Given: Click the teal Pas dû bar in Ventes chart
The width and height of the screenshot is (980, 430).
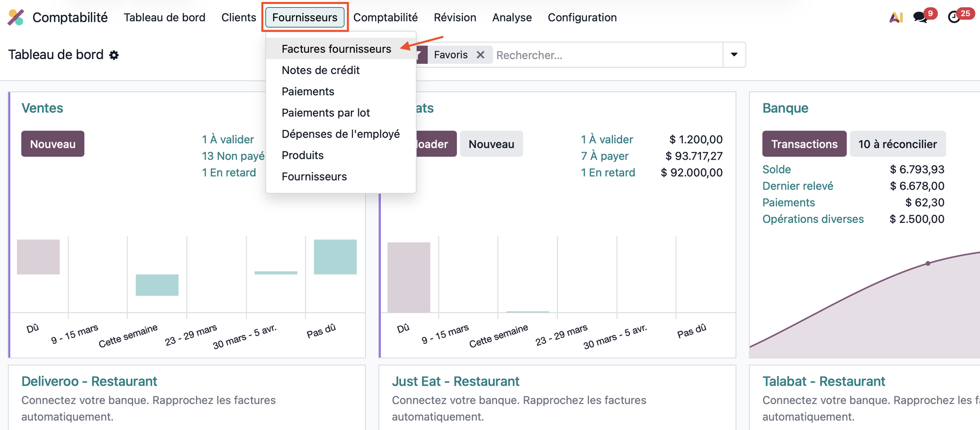Looking at the screenshot, I should [x=335, y=257].
